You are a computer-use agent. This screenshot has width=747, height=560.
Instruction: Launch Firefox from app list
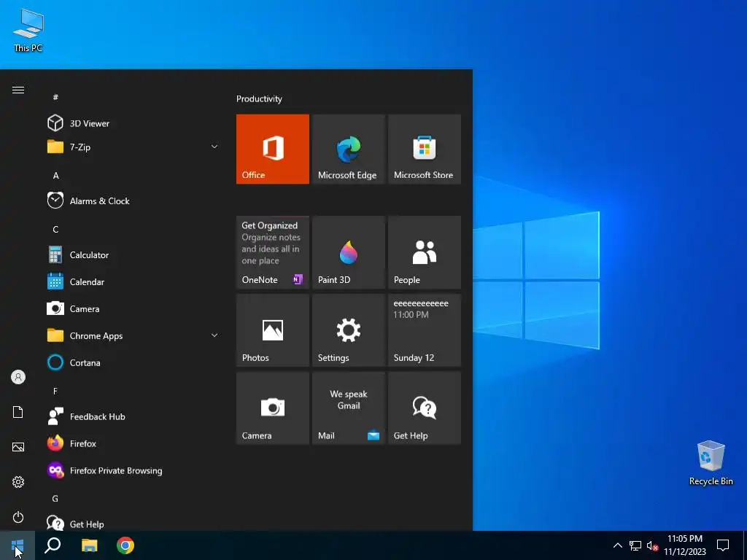[x=133, y=443]
